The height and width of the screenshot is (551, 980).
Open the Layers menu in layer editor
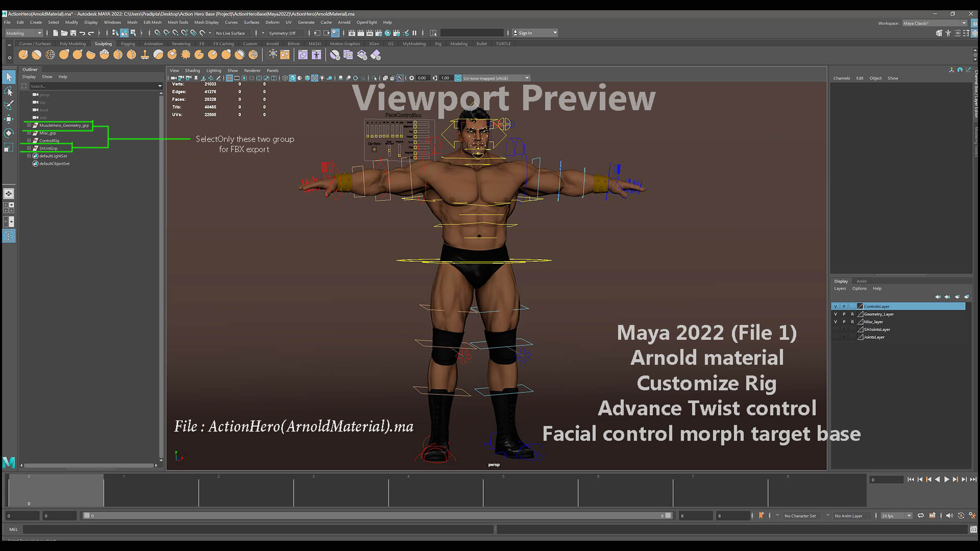[x=840, y=289]
